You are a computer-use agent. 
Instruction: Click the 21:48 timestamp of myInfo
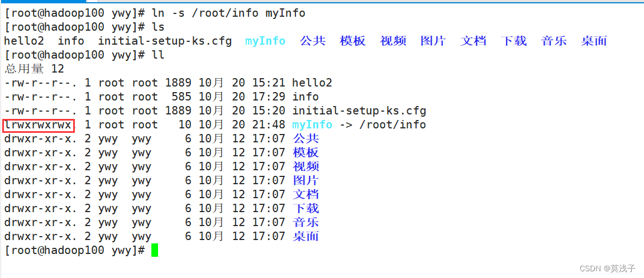(x=269, y=125)
